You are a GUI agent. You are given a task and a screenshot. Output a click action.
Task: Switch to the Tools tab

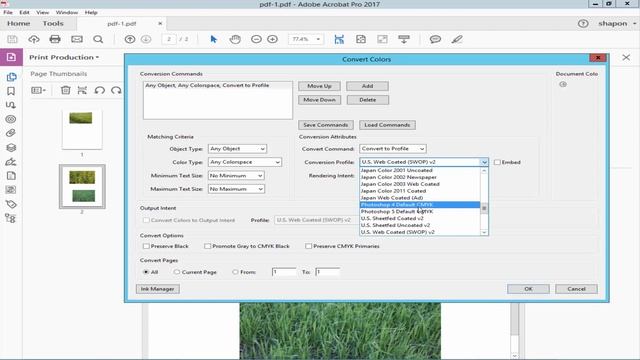click(x=53, y=24)
